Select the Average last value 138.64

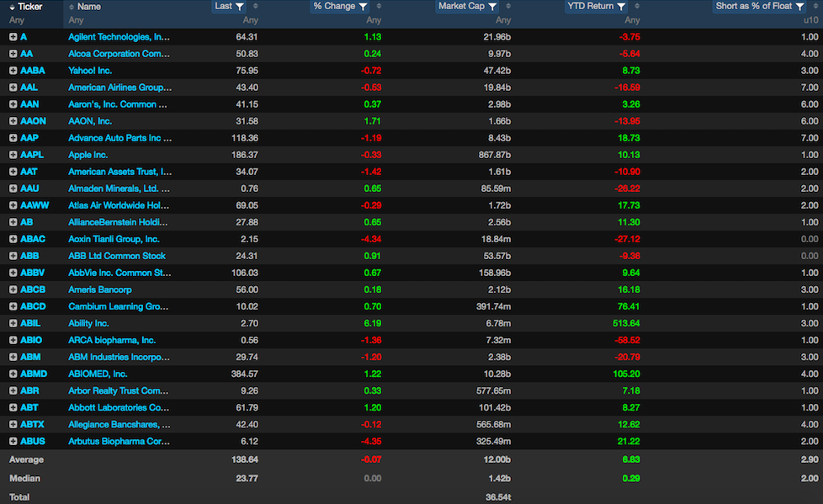coord(245,459)
